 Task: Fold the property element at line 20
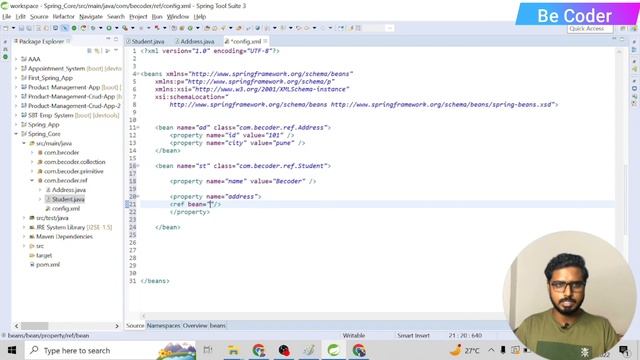point(138,197)
